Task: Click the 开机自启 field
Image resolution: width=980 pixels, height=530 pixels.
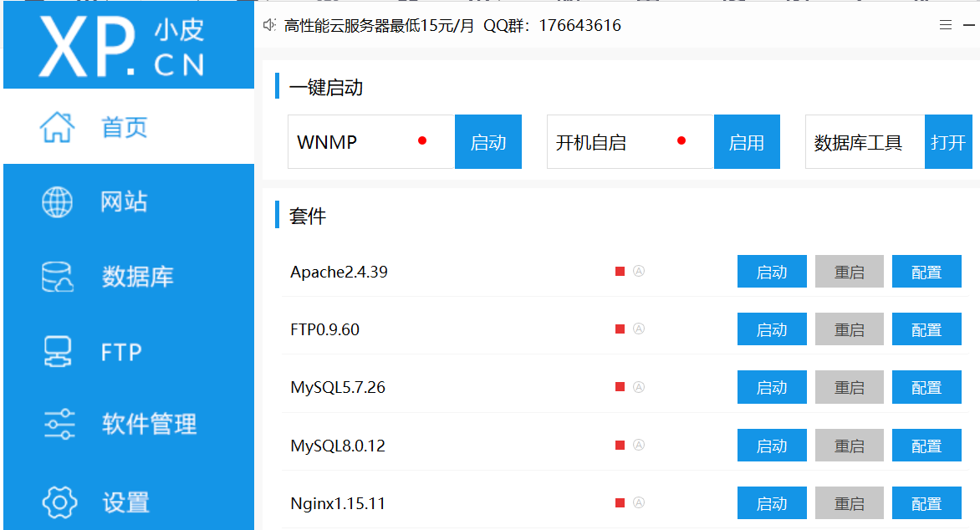Action: point(630,142)
